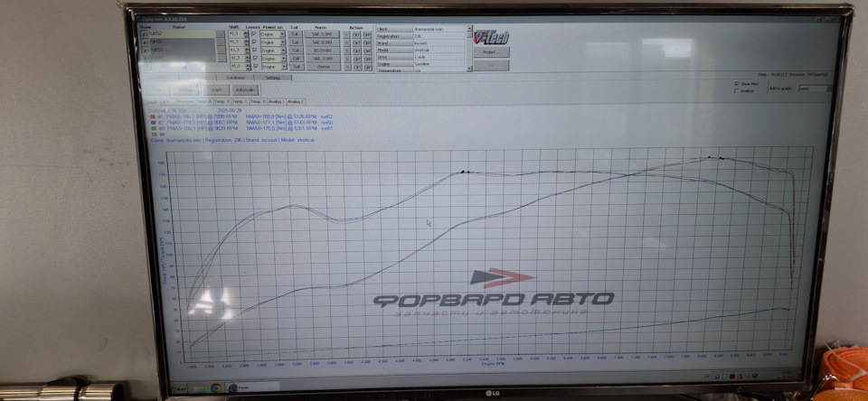Select the Dyno app taskbar button

tap(252, 387)
